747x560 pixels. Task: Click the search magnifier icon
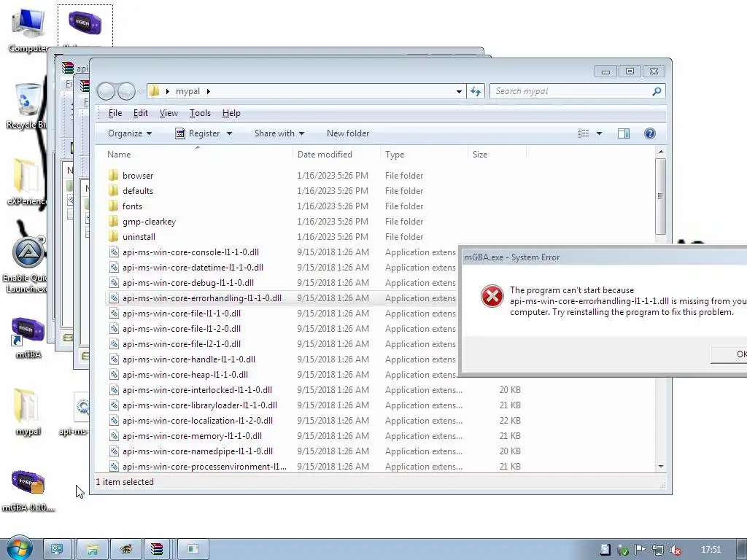pos(657,91)
